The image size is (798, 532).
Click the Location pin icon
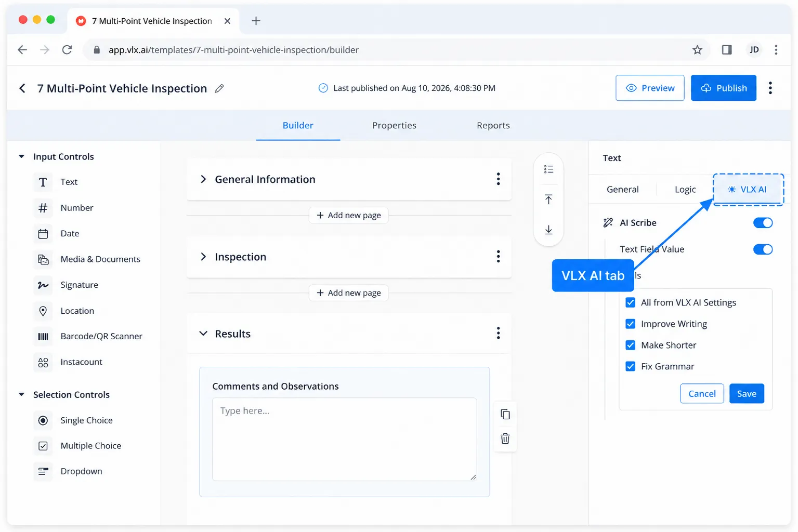click(x=43, y=311)
